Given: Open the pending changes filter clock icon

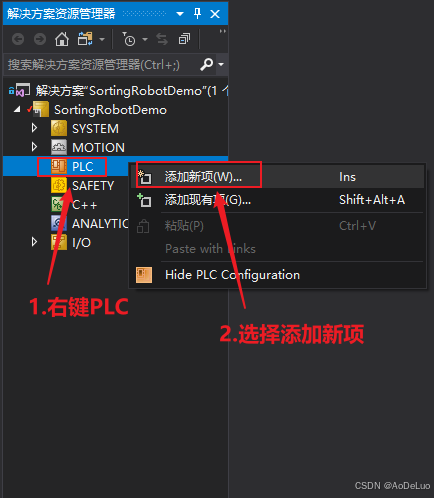Looking at the screenshot, I should coord(129,39).
